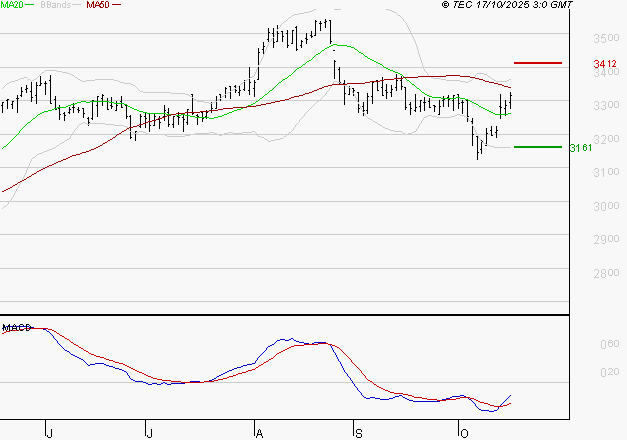Click the TEC 17/10/2025 copyright text
627x440 pixels.
(x=507, y=5)
